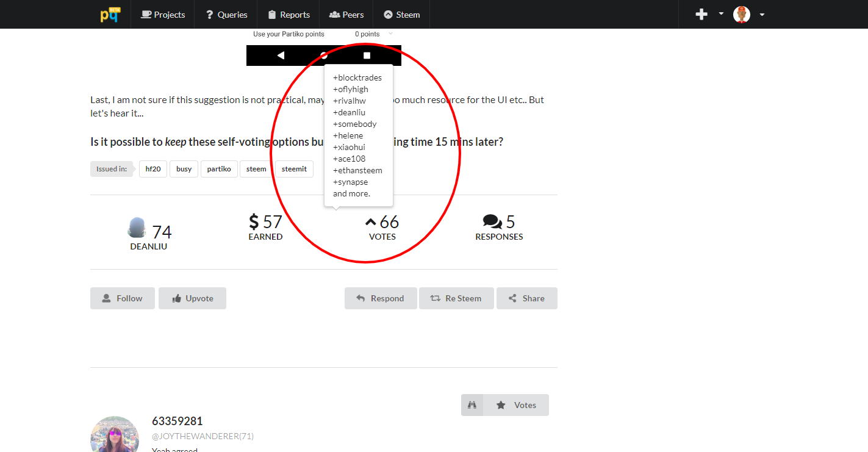The image size is (868, 452).
Task: Click the 57 EARNED payout value
Action: point(272,222)
